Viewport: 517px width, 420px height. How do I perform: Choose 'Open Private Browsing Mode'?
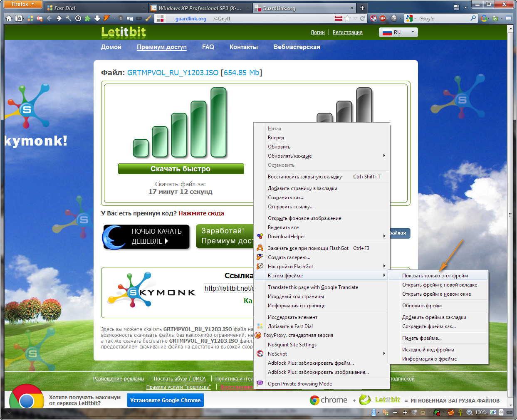322,384
